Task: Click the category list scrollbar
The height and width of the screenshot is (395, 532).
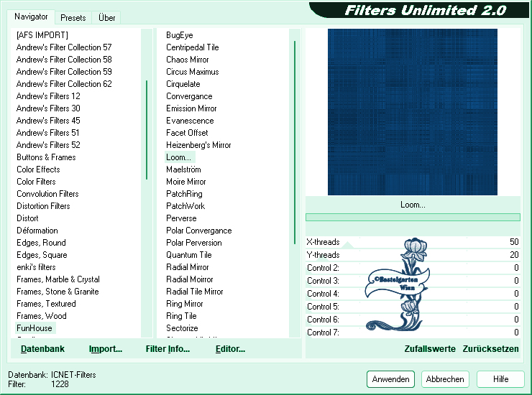Action: tap(147, 183)
